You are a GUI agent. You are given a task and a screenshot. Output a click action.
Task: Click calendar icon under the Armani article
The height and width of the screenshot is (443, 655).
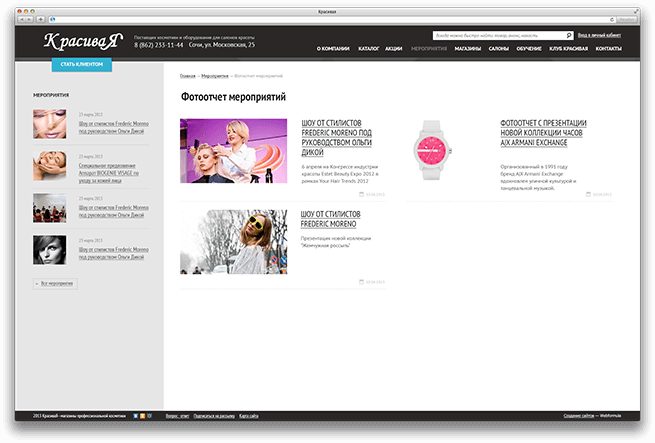[x=588, y=194]
